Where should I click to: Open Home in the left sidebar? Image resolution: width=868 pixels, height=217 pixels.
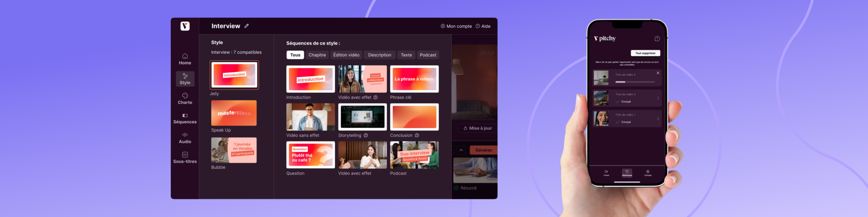click(185, 59)
